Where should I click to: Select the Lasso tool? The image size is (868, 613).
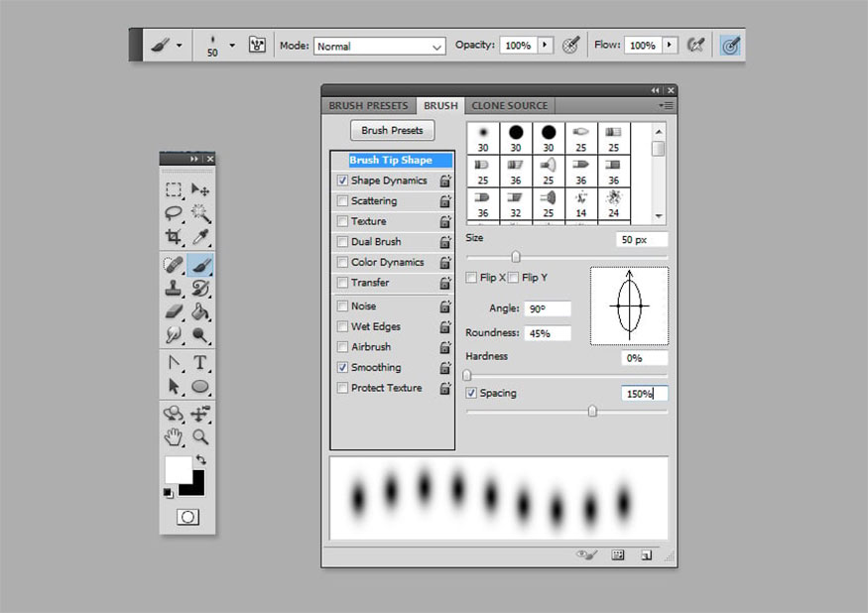coord(174,213)
